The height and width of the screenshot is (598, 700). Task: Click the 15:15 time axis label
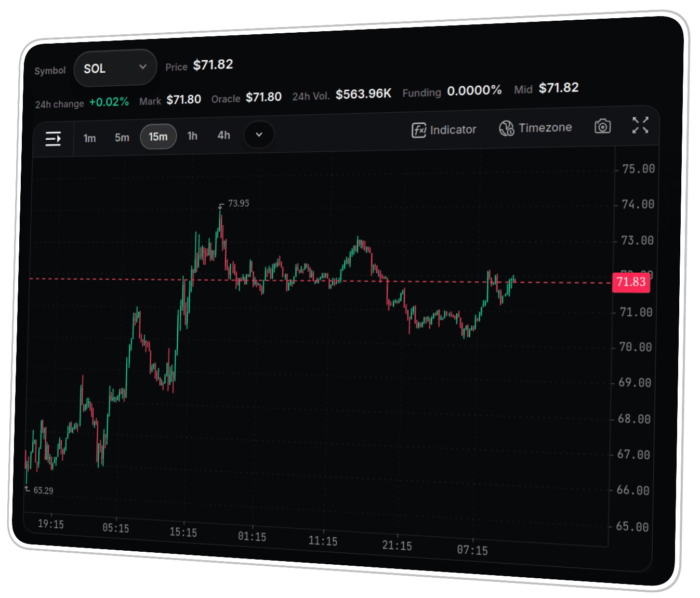183,532
